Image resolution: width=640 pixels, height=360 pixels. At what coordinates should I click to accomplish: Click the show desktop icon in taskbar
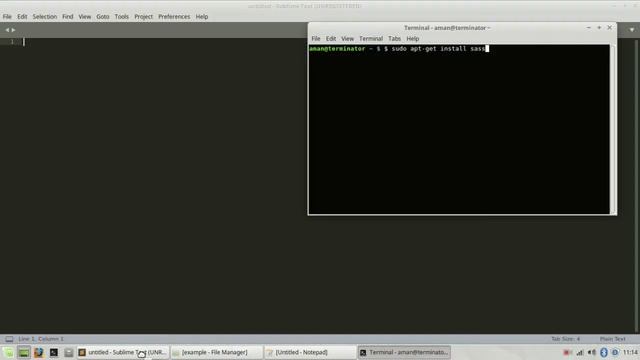[24, 352]
